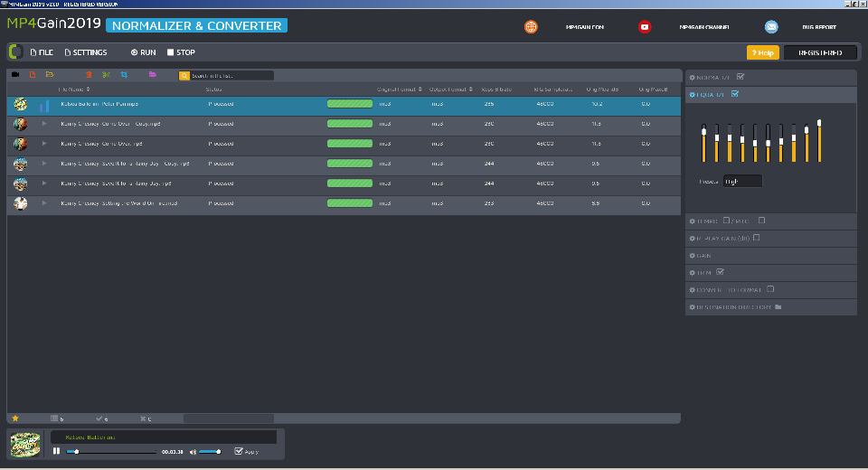The width and height of the screenshot is (868, 470).
Task: Pause the currently playing track
Action: tap(56, 451)
